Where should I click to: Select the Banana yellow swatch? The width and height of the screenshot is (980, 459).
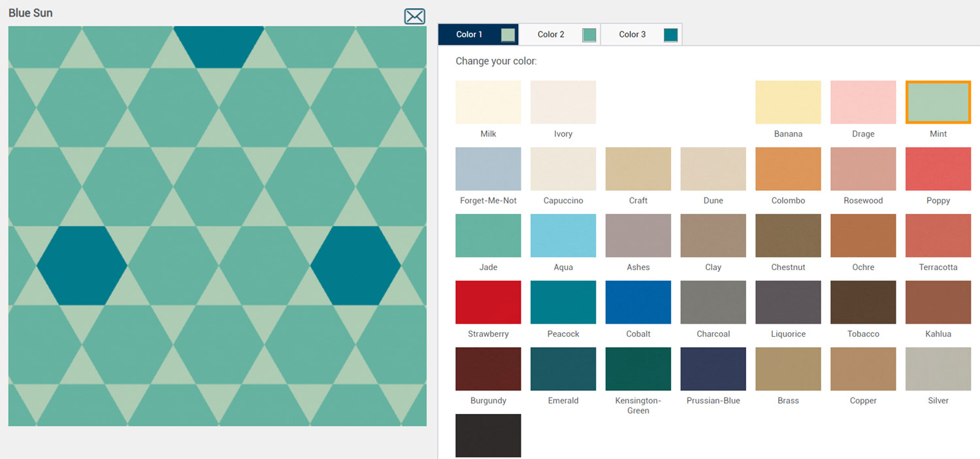coord(788,103)
